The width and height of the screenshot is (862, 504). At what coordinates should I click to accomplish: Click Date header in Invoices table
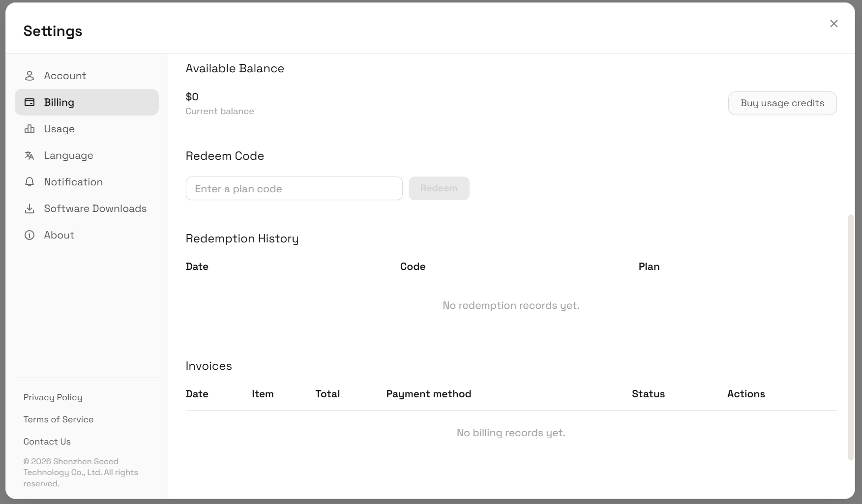tap(197, 394)
